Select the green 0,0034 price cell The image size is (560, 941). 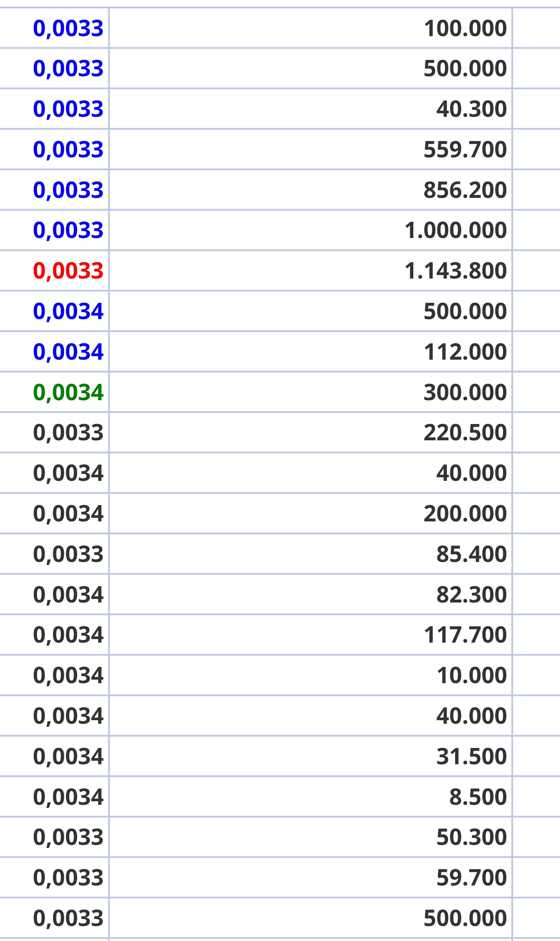[x=54, y=392]
